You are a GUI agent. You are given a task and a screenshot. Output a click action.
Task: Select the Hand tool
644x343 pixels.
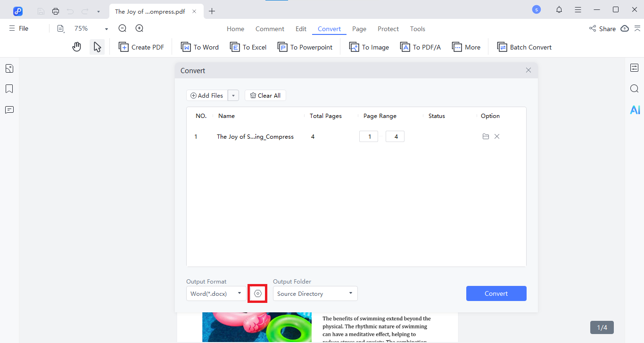76,47
